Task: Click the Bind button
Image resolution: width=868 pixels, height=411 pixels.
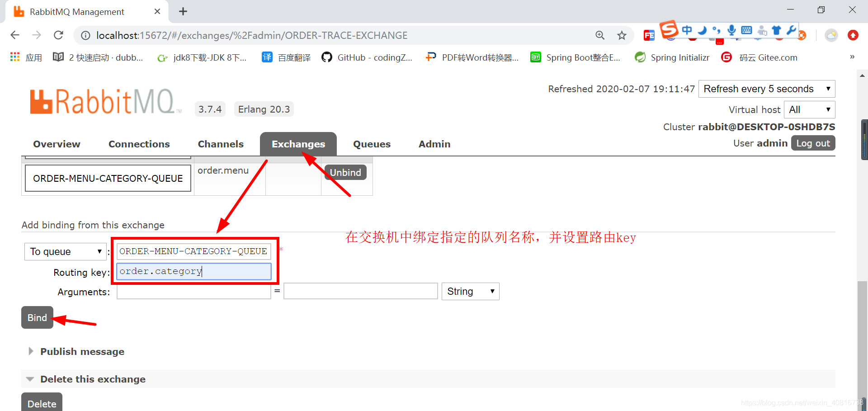Action: pos(37,317)
